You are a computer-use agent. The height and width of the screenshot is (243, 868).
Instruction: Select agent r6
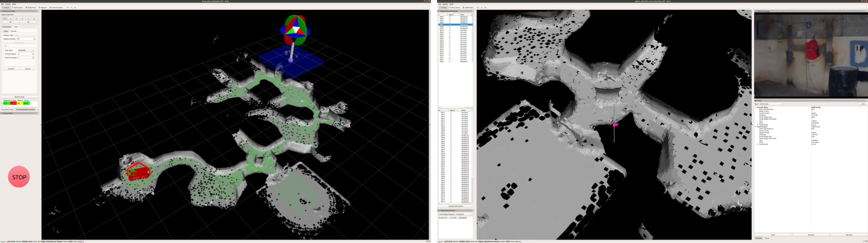pyautogui.click(x=34, y=19)
